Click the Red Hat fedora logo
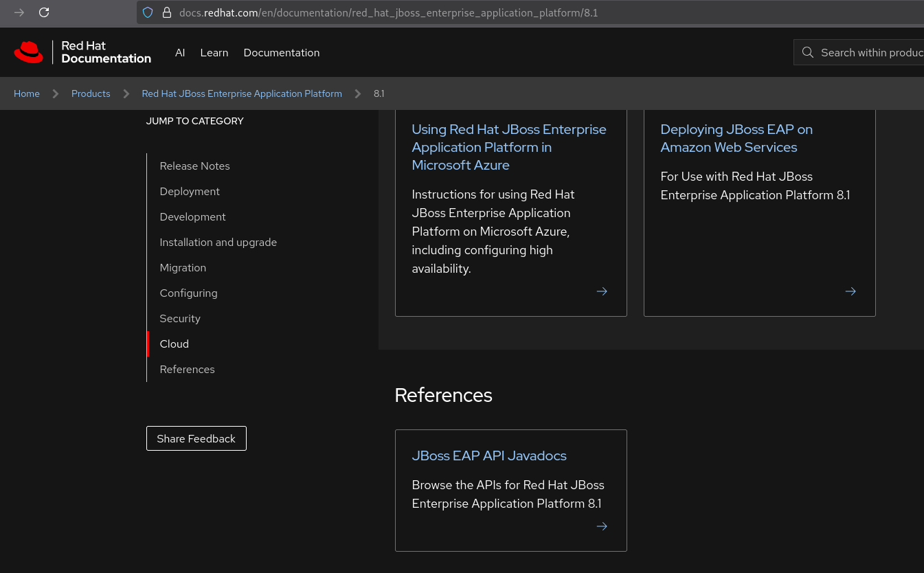 pos(29,52)
